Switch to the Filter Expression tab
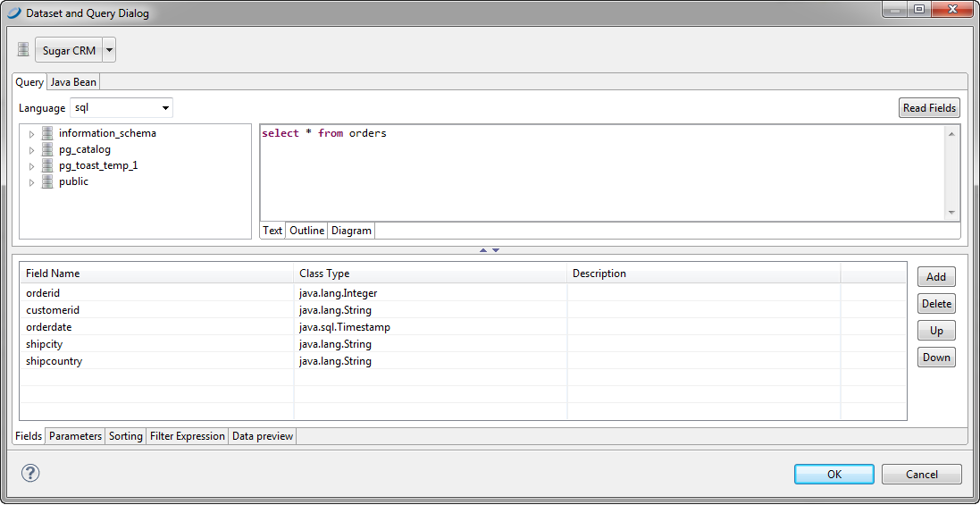The height and width of the screenshot is (505, 980). point(188,436)
